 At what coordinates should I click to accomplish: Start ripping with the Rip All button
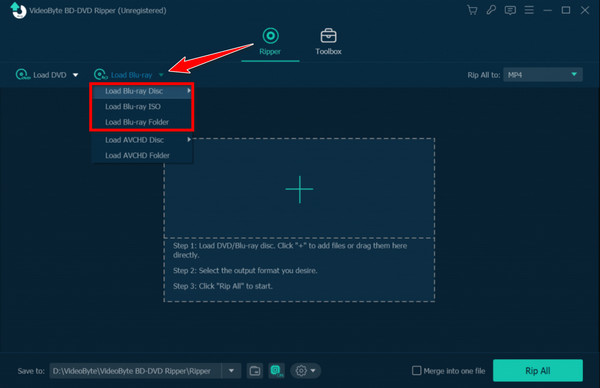538,370
